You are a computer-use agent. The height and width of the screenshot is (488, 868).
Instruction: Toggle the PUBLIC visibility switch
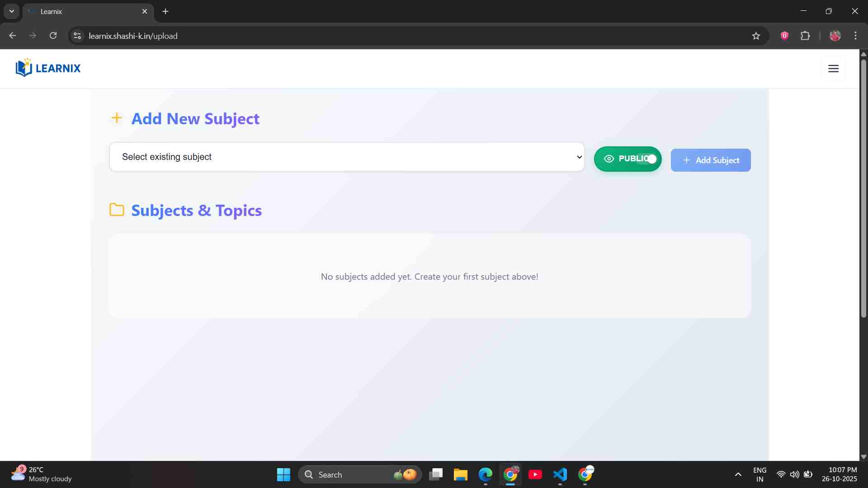click(628, 159)
